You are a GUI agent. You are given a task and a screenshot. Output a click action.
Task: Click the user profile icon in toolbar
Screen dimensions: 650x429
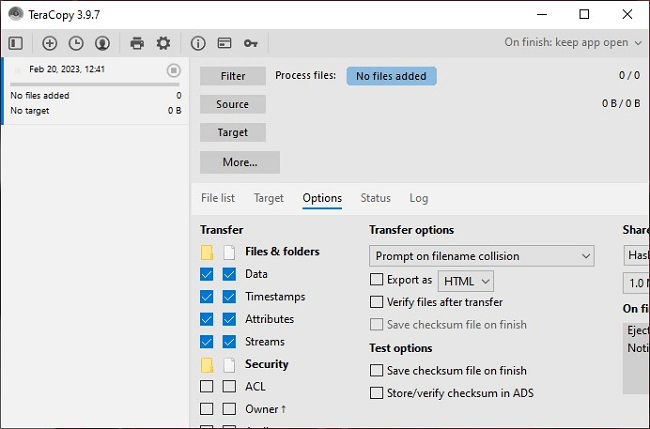[102, 43]
